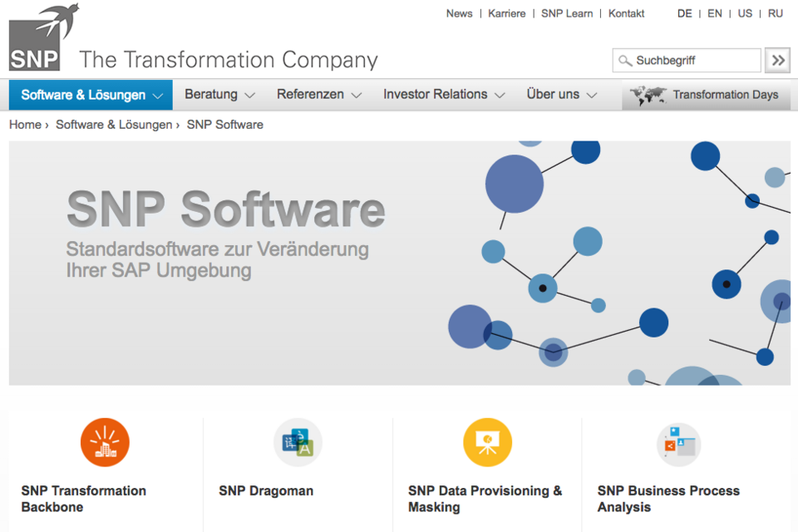Open the Software & Lösungen menu

click(91, 95)
